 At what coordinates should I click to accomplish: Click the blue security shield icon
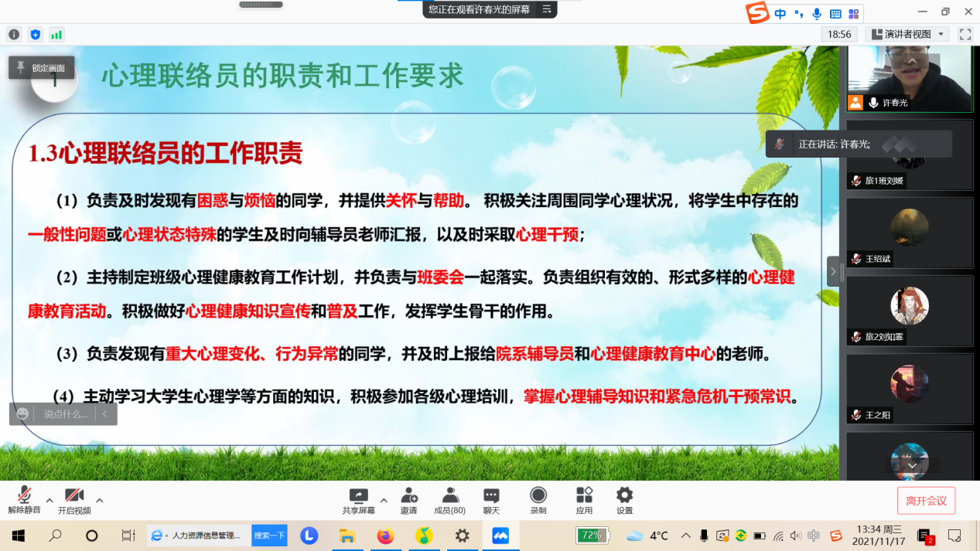click(x=35, y=34)
